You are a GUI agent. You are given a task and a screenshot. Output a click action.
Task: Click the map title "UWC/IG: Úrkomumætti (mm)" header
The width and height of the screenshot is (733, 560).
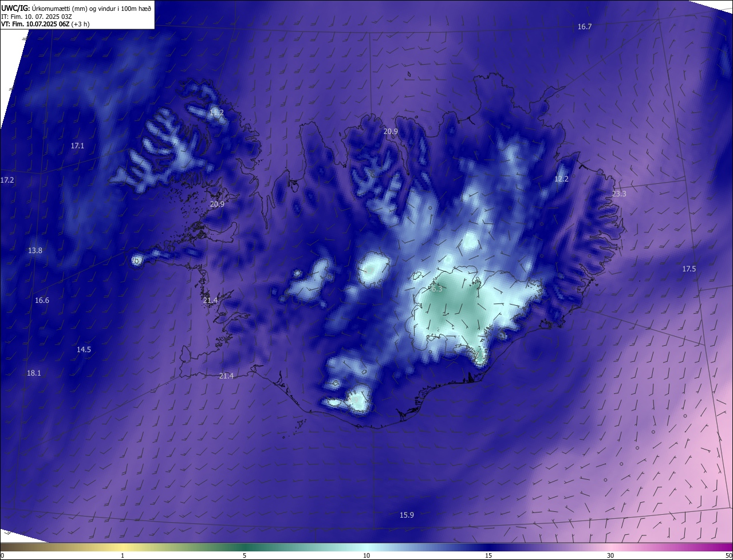tap(76, 8)
